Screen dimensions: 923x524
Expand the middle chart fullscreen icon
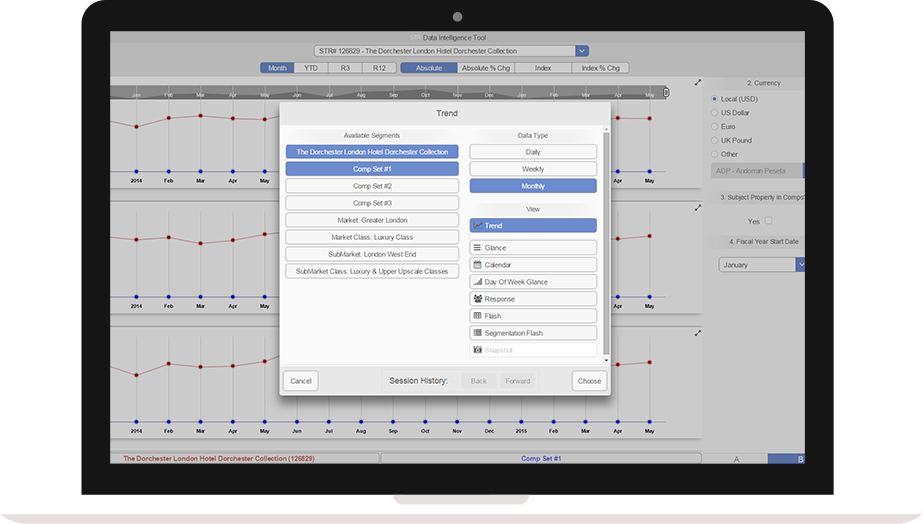point(698,208)
